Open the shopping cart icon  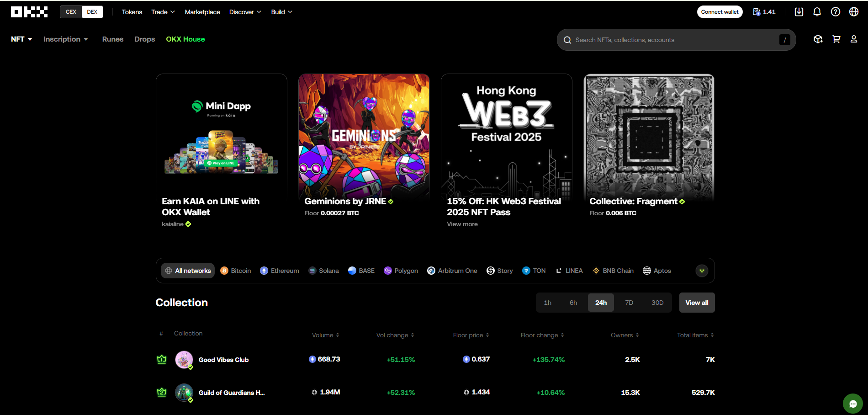tap(836, 39)
